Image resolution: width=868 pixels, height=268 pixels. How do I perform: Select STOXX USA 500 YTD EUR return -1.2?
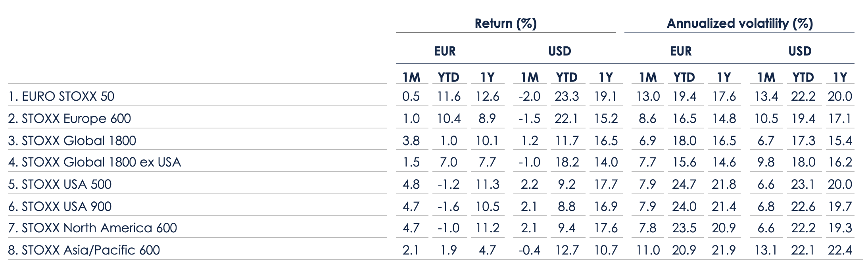[448, 184]
